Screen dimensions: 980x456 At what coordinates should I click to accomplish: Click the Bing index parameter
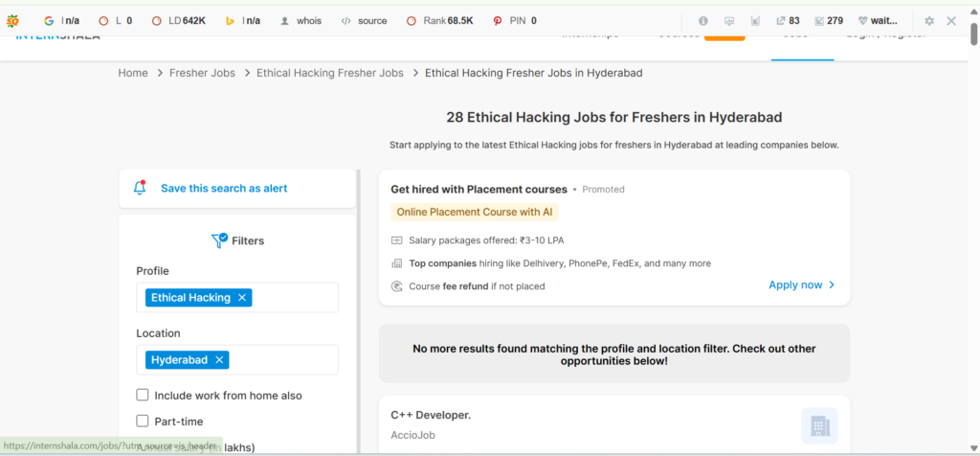pos(242,21)
